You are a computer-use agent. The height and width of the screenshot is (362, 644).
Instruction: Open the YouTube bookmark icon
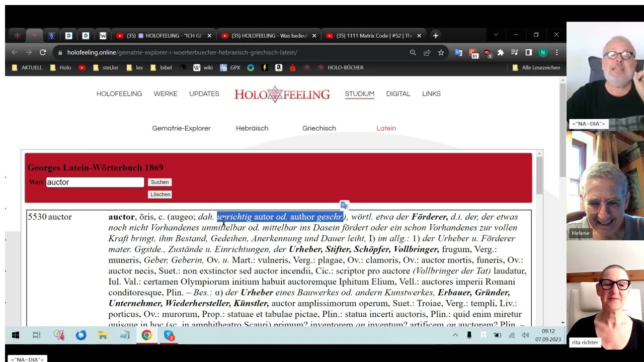coord(82,67)
